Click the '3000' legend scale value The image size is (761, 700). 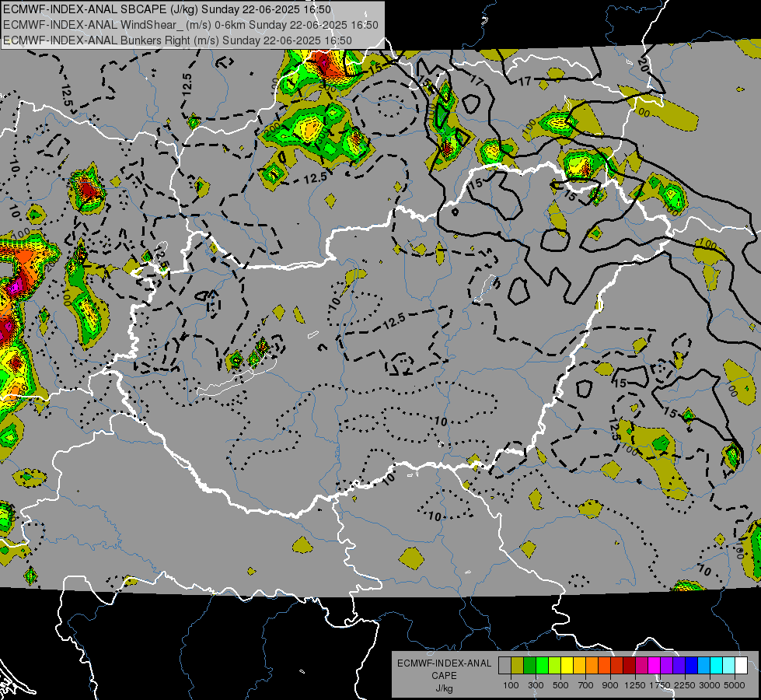click(710, 685)
